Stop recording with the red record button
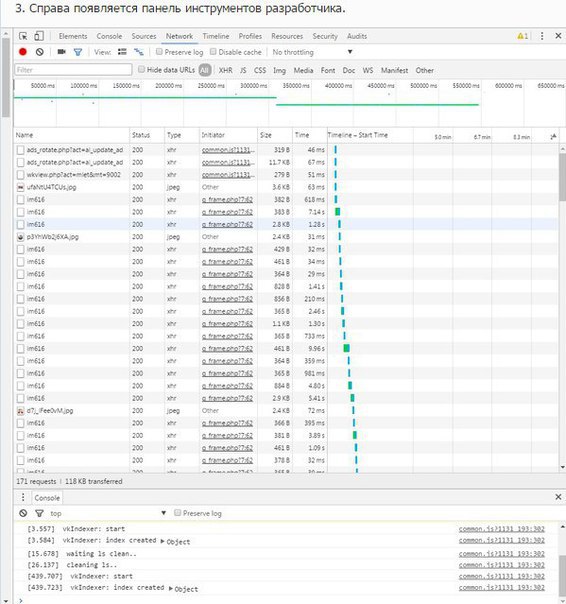Image resolution: width=566 pixels, height=604 pixels. (23, 52)
